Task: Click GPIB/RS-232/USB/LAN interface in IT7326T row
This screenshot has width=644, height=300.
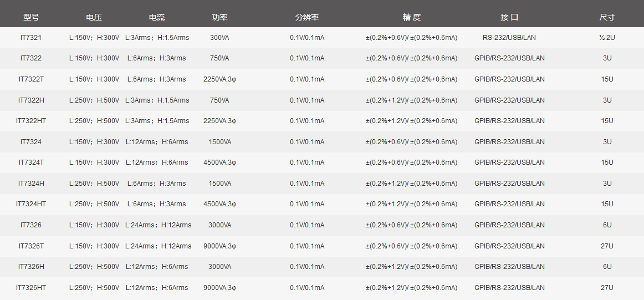Action: click(509, 246)
